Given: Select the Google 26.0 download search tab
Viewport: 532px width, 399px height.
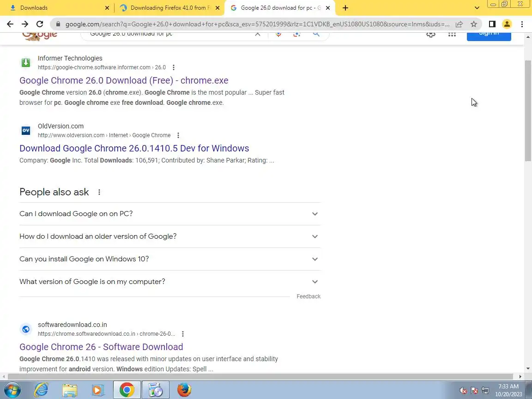Looking at the screenshot, I should (280, 8).
